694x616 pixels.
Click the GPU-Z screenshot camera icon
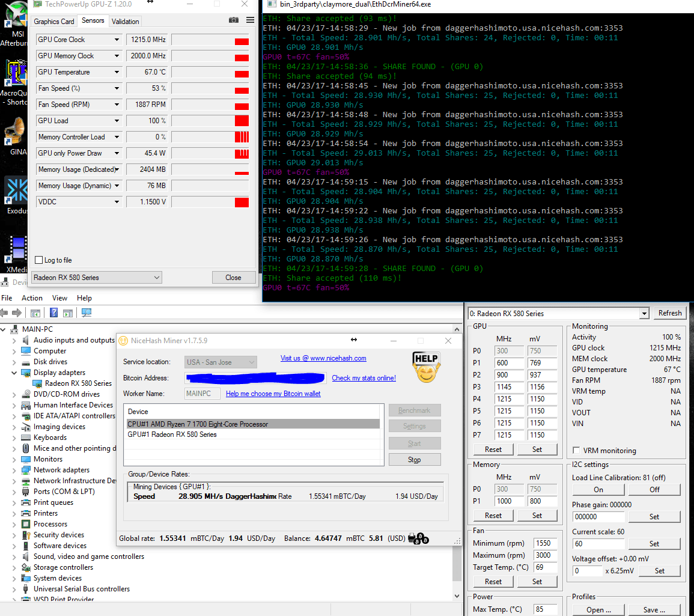tap(233, 20)
